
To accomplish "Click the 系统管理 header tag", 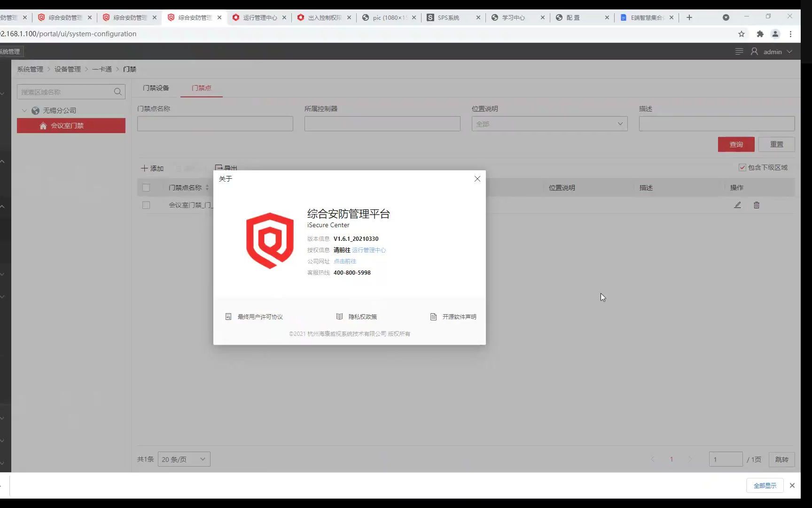I will click(10, 52).
